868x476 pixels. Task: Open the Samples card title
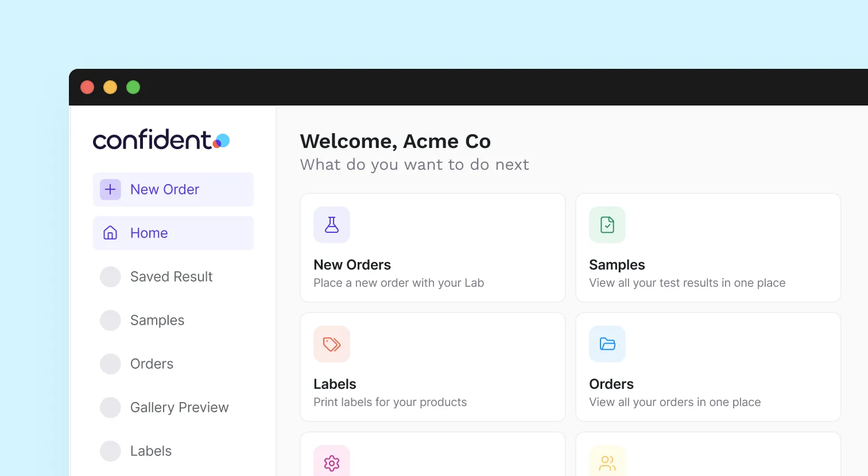[617, 265]
